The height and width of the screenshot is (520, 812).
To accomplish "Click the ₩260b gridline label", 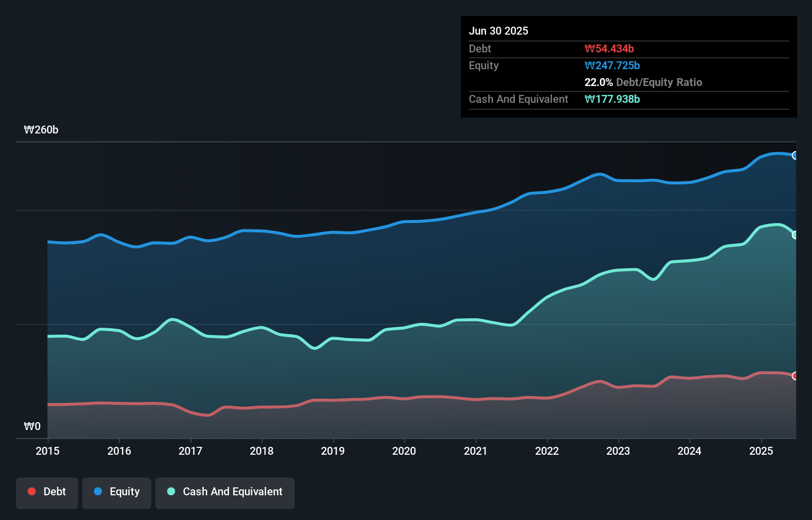I will click(42, 130).
